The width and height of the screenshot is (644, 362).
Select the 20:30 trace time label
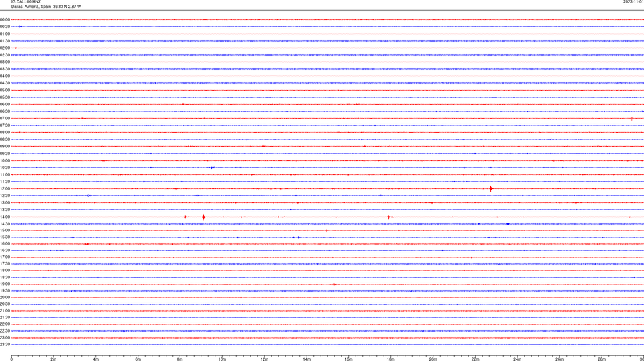tap(5, 304)
